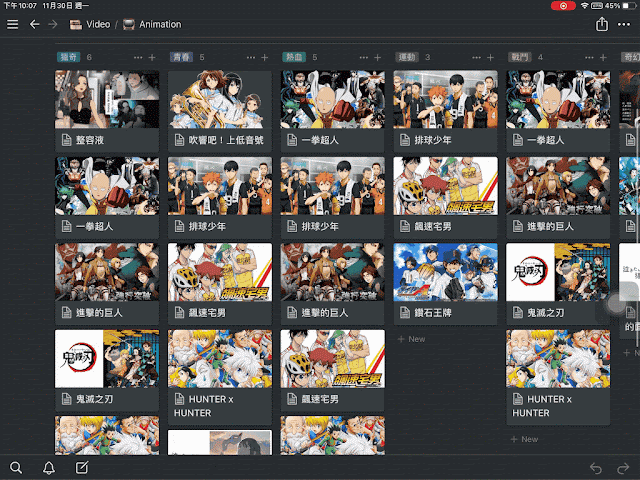Tap the red screen recording indicator

(x=563, y=6)
